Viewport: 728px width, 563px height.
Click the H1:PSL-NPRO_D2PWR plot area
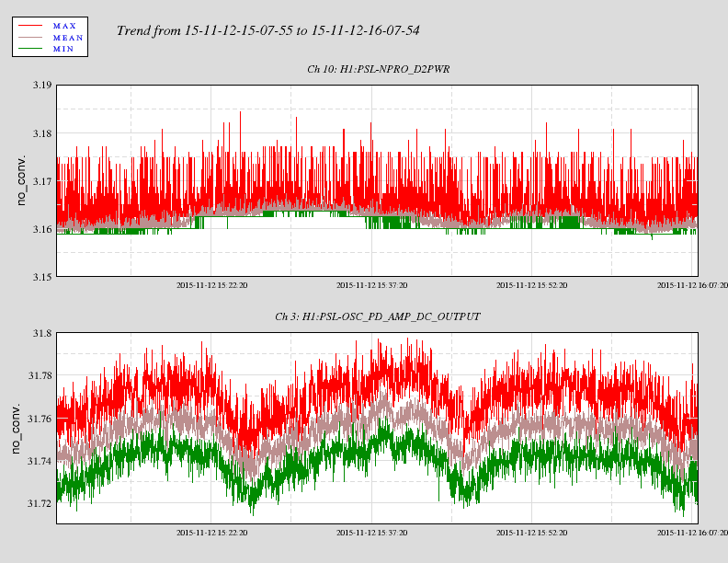(x=377, y=180)
